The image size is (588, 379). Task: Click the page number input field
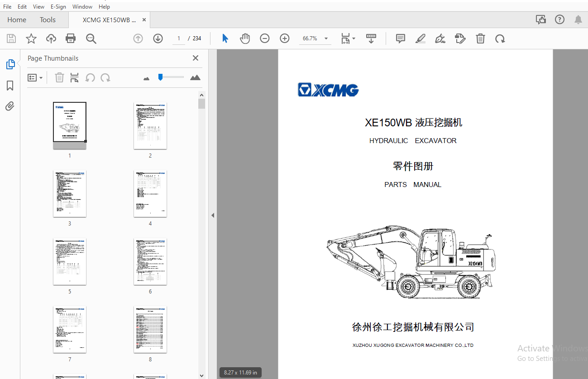tap(179, 38)
